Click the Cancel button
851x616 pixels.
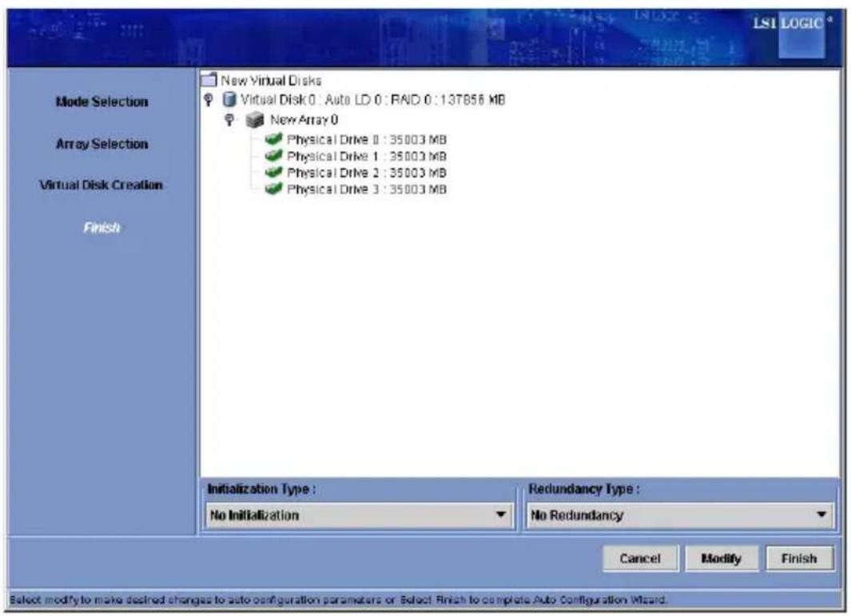pyautogui.click(x=640, y=558)
